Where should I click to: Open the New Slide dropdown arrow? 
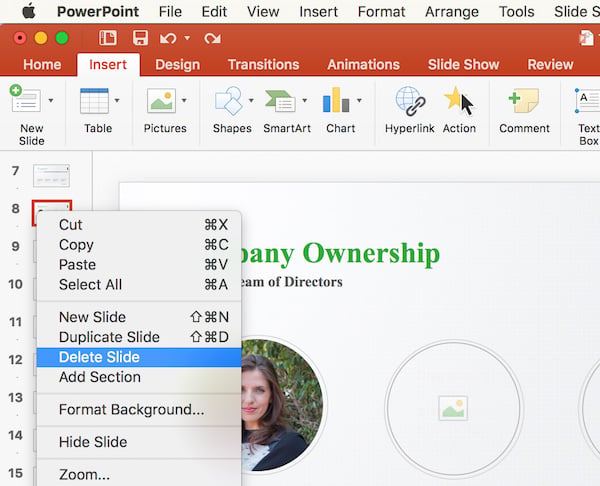[x=51, y=100]
